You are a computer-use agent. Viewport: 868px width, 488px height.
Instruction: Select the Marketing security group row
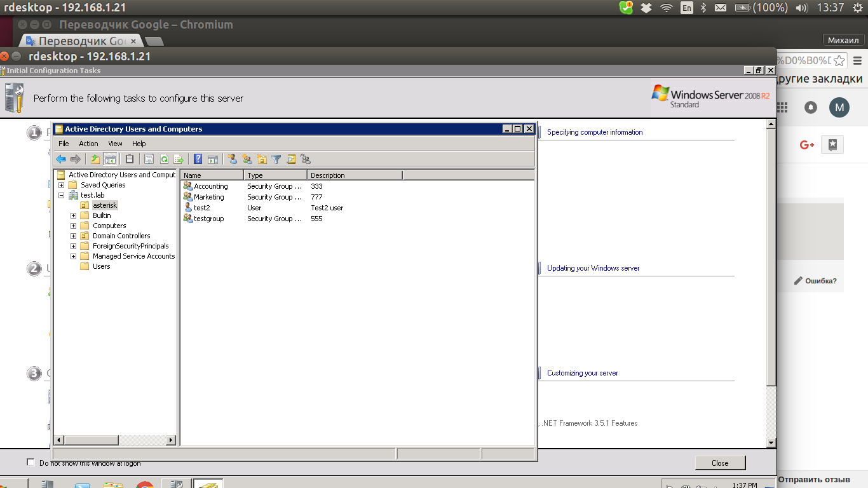(x=208, y=197)
